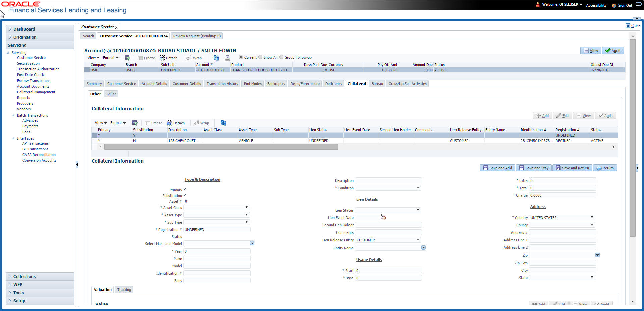Viewport: 644px width, 311px height.
Task: Click the account-level View button
Action: 591,51
